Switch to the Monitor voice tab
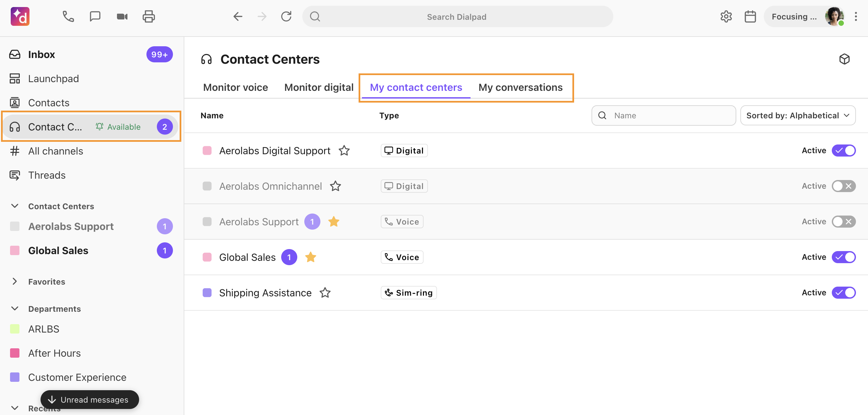Screen dimensions: 868x415 (236, 87)
